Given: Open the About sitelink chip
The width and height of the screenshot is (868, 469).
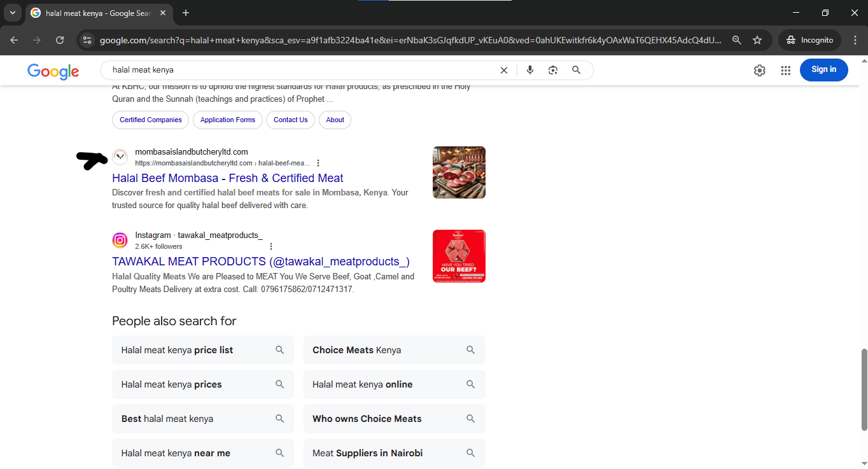Looking at the screenshot, I should coord(335,120).
